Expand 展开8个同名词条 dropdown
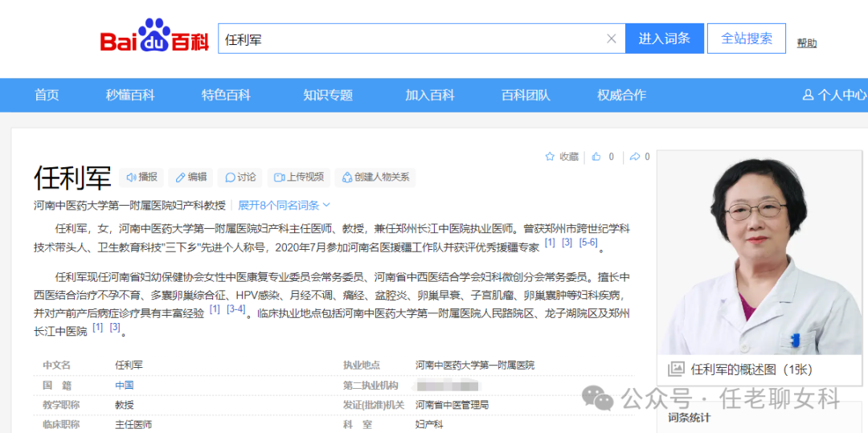Screen dimensions: 868x433 284,206
